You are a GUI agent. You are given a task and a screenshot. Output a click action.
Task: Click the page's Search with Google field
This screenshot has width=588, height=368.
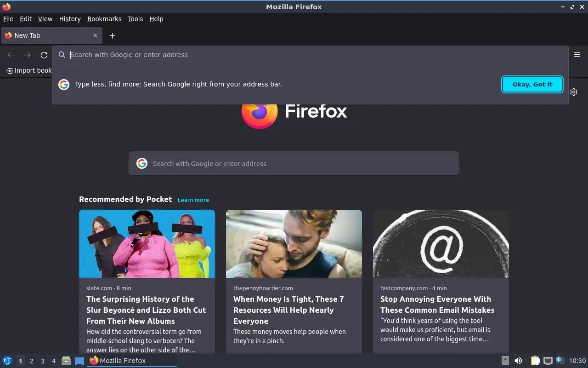point(294,163)
